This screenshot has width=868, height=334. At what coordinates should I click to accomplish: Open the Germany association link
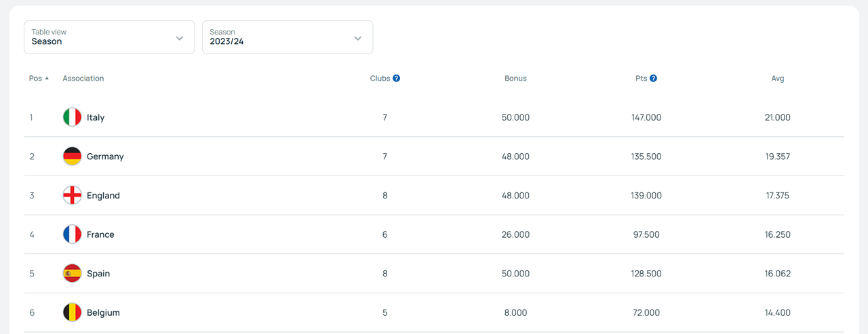[105, 156]
